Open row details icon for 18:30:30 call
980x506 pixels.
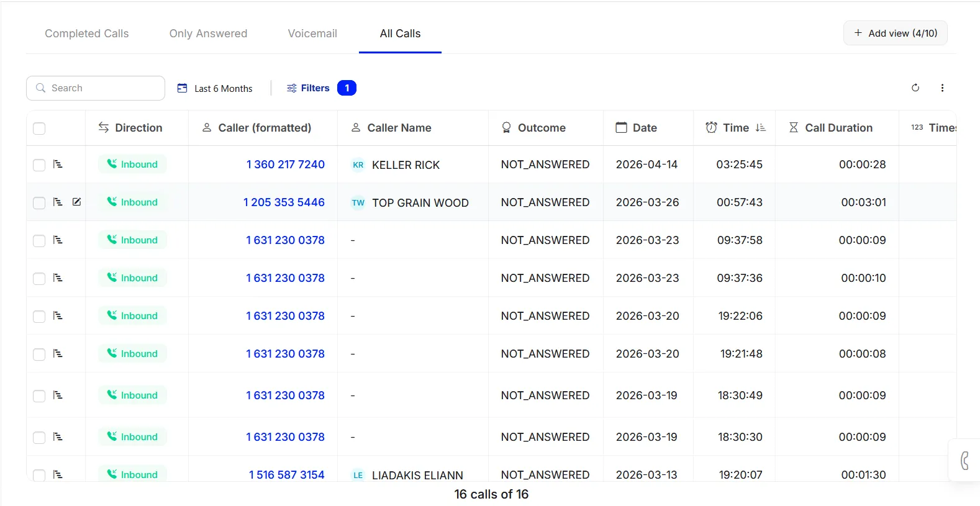[58, 436]
